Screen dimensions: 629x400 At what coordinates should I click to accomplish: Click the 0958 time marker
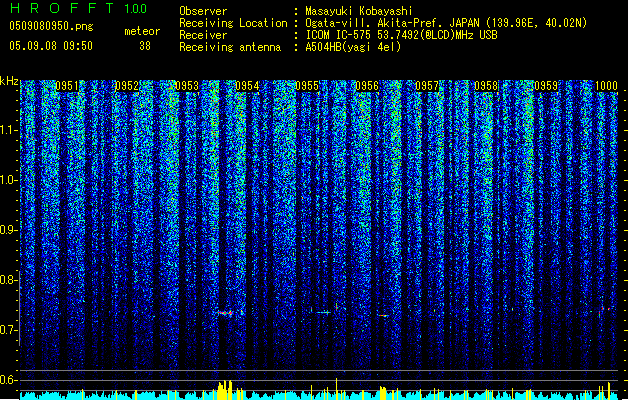click(x=486, y=86)
